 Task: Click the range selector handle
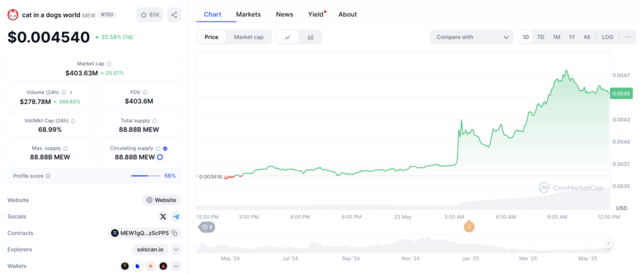(608, 244)
